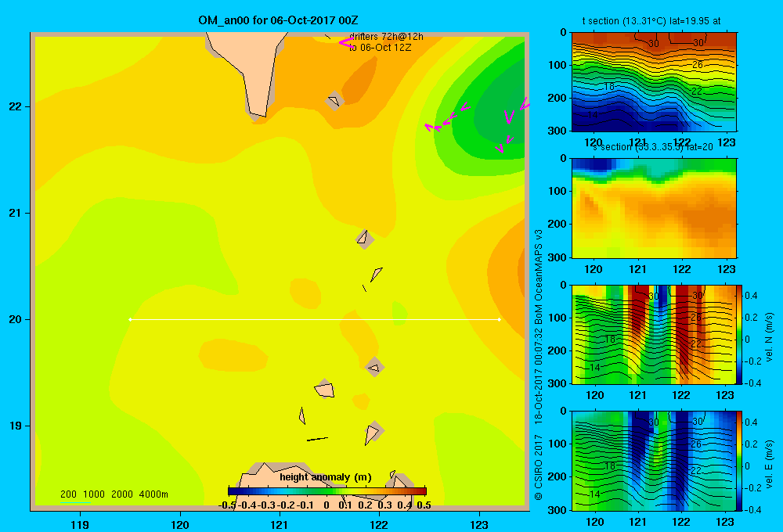Click the plot title OM_an00 for 06-Oct-2017 00Z
The height and width of the screenshot is (532, 783).
[x=278, y=20]
